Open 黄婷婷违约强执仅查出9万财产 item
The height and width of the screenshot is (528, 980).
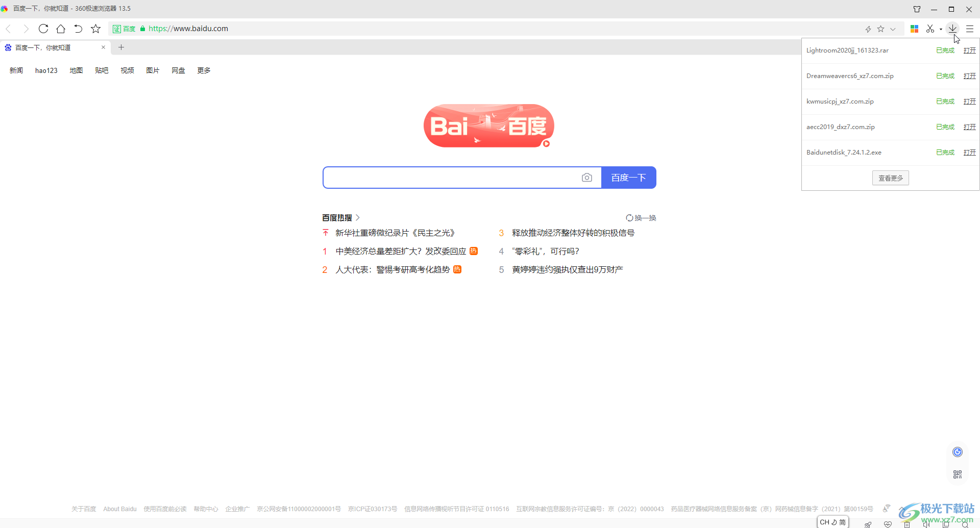[x=568, y=270]
